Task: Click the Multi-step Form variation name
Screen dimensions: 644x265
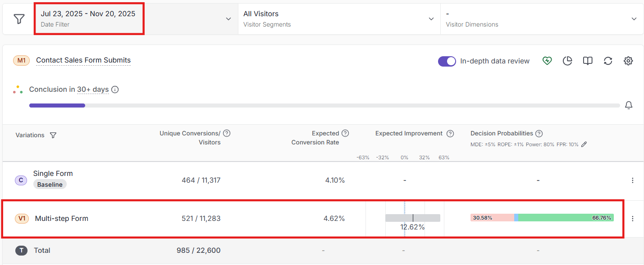Action: [x=62, y=219]
